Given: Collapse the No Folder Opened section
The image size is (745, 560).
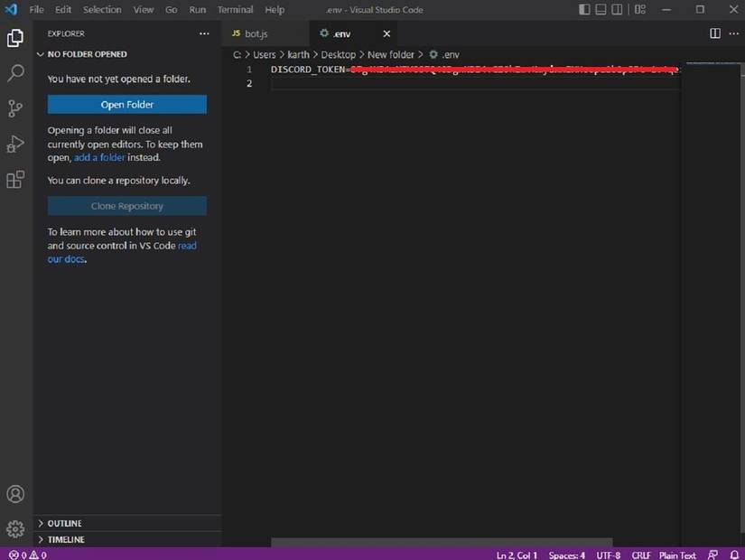Looking at the screenshot, I should (87, 54).
